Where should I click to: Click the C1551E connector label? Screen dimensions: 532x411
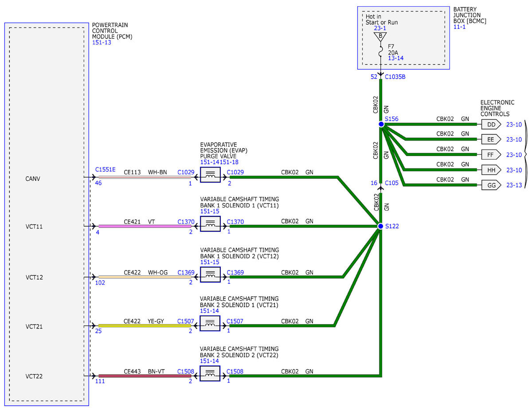pyautogui.click(x=106, y=170)
